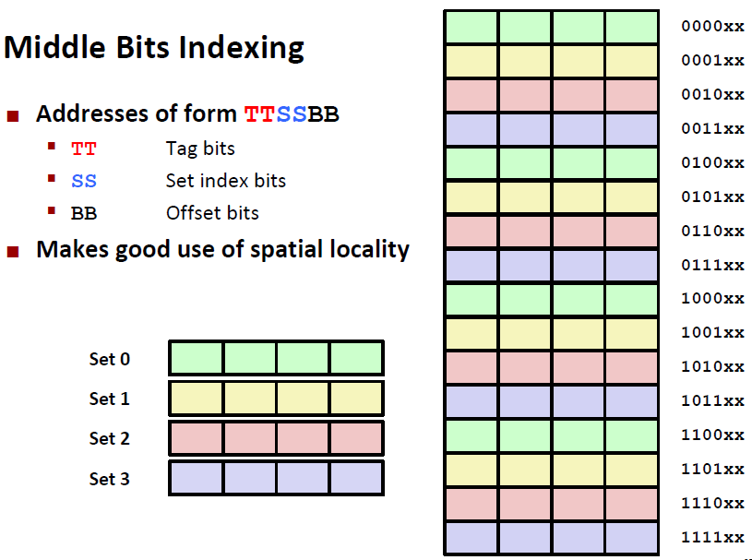Click the Middle Bits Indexing title
This screenshot has width=752, height=560.
point(154,47)
